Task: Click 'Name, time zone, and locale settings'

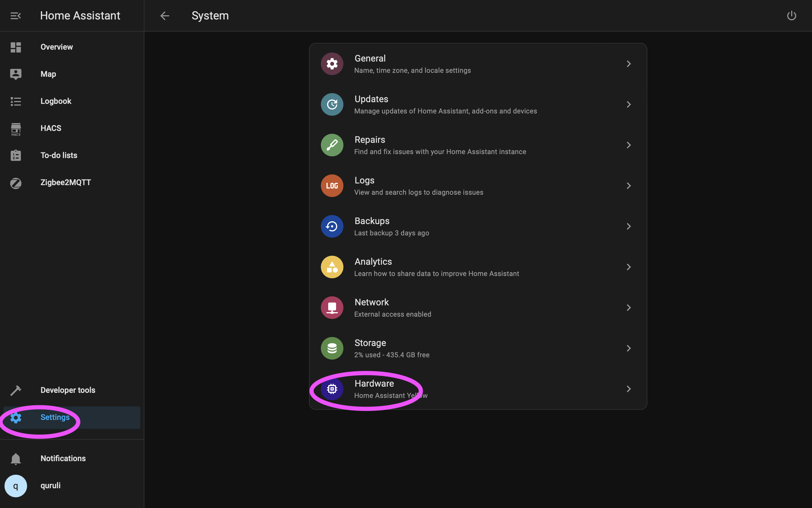Action: pyautogui.click(x=412, y=71)
